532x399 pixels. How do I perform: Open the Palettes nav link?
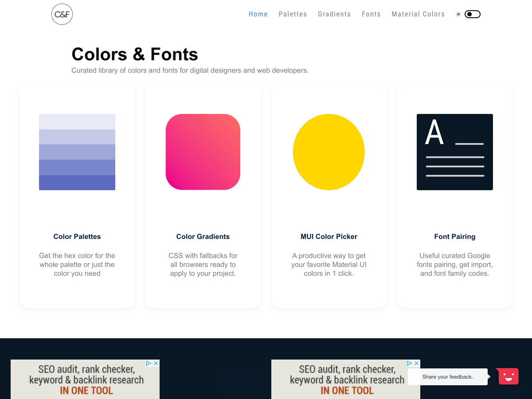[x=293, y=14]
